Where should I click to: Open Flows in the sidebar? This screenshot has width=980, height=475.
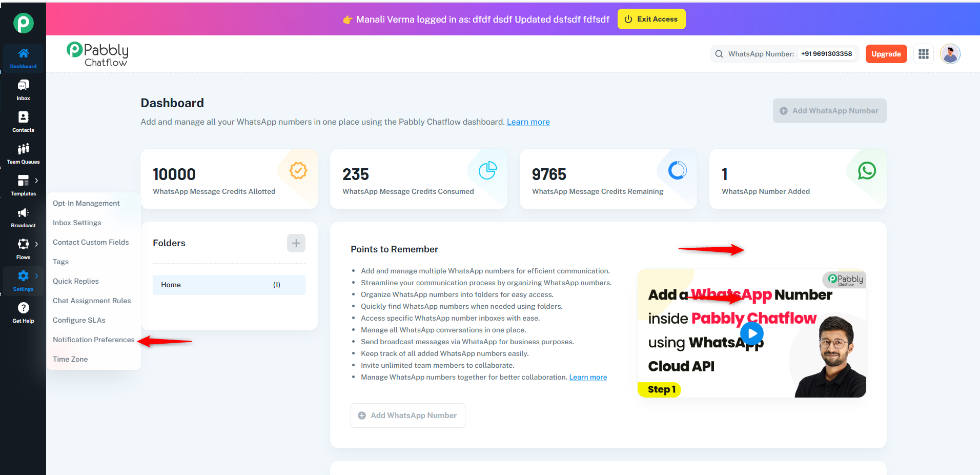tap(23, 249)
